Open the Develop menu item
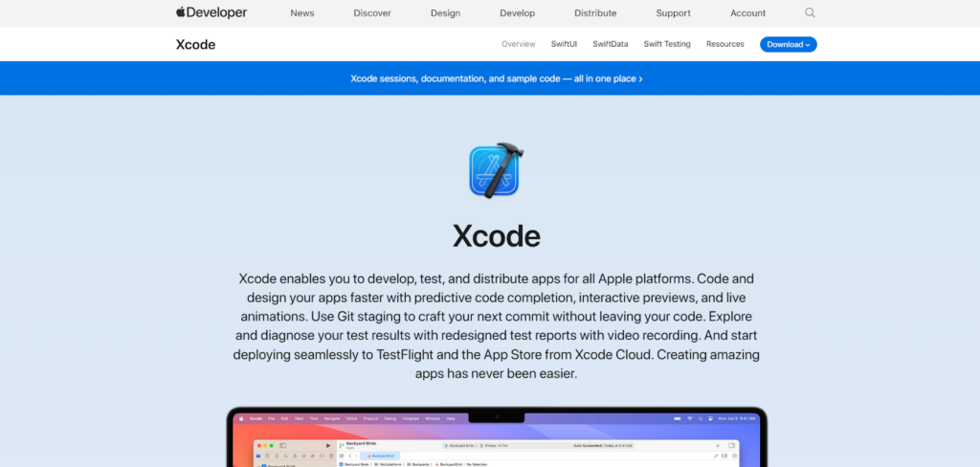 (518, 13)
